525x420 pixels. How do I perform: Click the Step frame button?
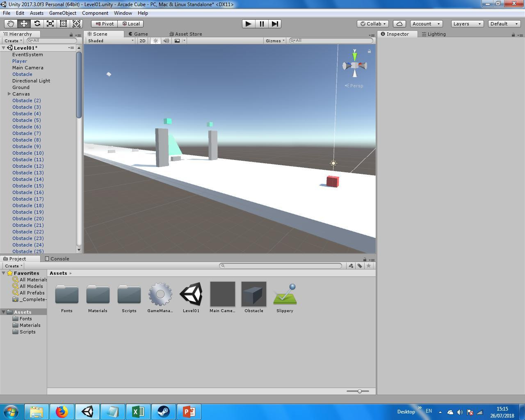(x=275, y=24)
